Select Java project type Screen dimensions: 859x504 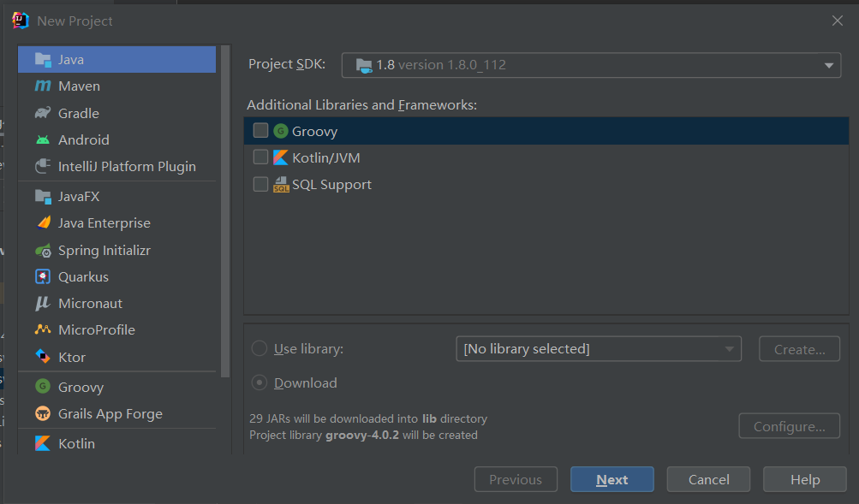pyautogui.click(x=116, y=60)
